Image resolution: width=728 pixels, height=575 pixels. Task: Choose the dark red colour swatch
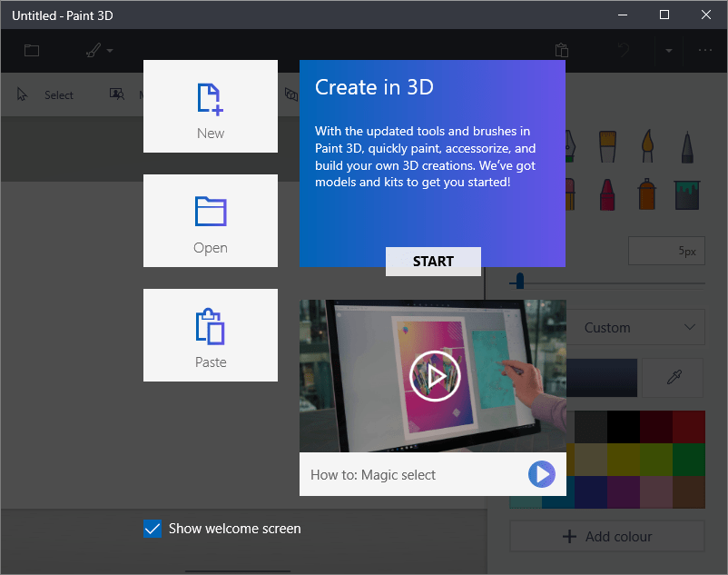pyautogui.click(x=656, y=427)
